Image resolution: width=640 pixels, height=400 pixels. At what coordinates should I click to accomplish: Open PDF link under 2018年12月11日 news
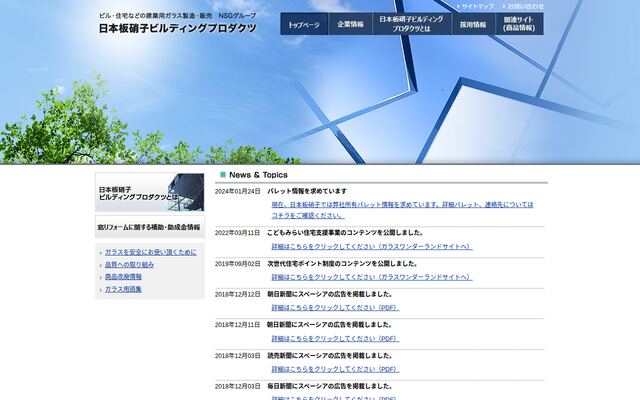point(336,339)
